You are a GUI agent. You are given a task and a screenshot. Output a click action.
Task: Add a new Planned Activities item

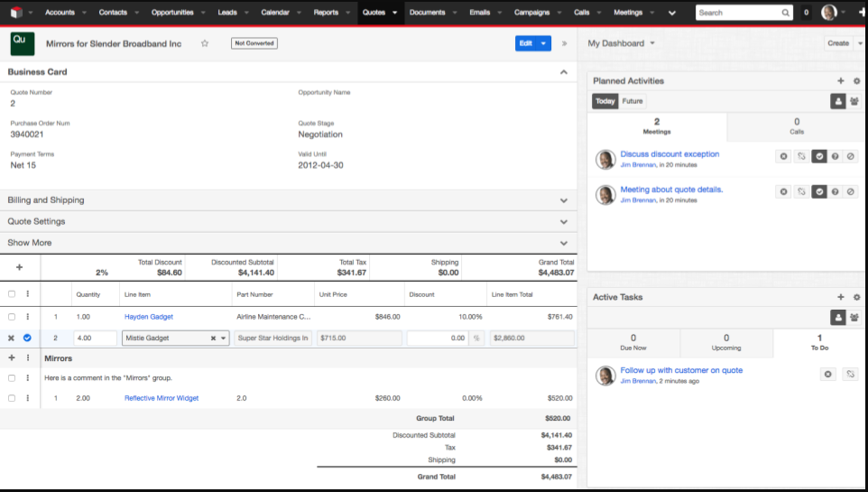(x=840, y=81)
